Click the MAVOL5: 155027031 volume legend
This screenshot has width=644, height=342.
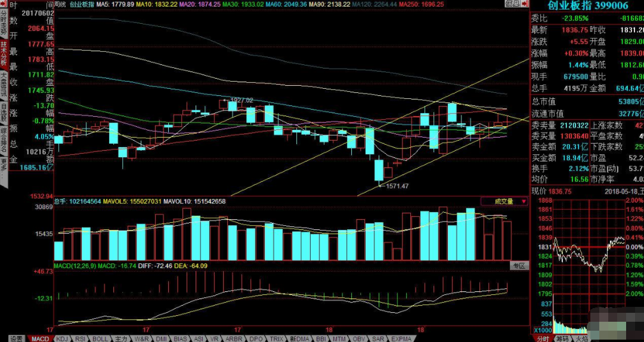tap(132, 201)
